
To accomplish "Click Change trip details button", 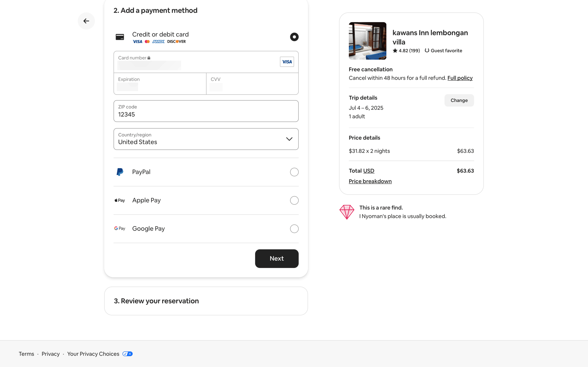I will click(459, 100).
